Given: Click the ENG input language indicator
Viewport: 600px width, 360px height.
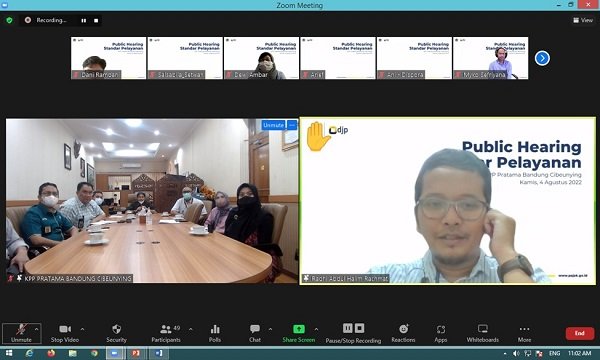Looking at the screenshot, I should [x=554, y=353].
